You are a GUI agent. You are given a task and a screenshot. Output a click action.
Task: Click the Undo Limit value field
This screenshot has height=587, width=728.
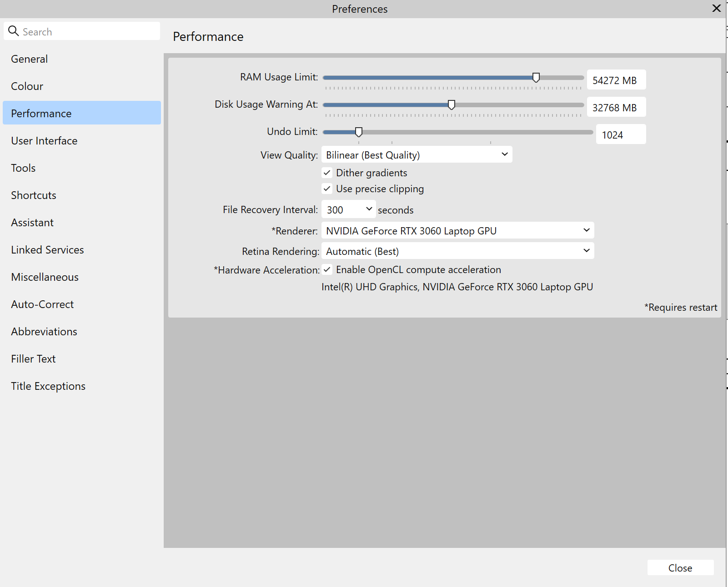pos(621,135)
